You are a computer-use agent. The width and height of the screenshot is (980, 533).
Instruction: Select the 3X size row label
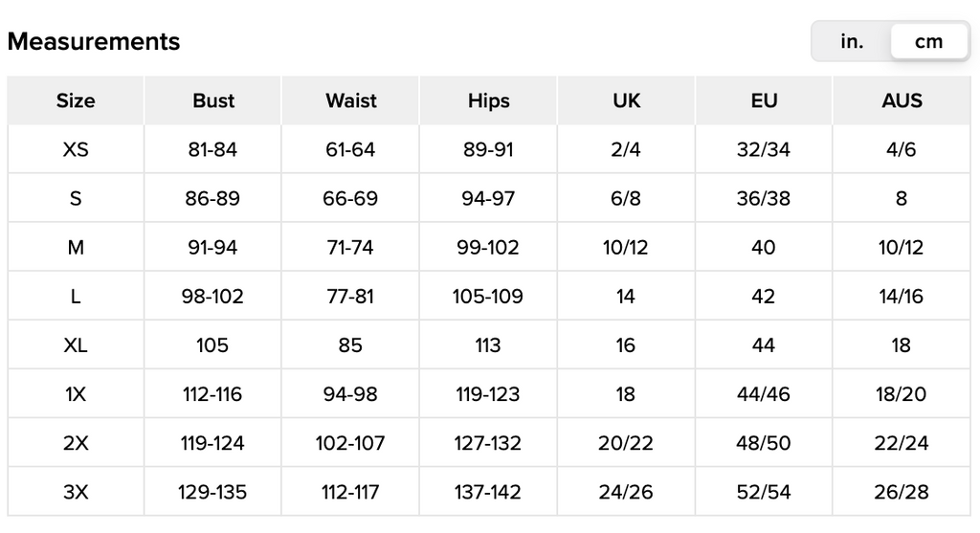pyautogui.click(x=76, y=492)
